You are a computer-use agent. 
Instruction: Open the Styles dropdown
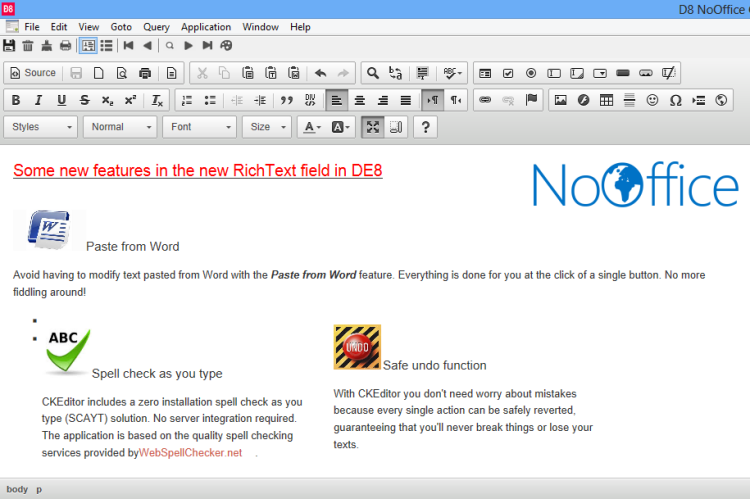coord(41,127)
